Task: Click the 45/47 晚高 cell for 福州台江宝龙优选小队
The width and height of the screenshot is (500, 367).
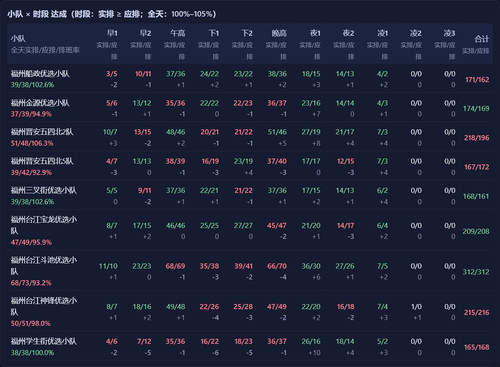Action: tap(276, 226)
